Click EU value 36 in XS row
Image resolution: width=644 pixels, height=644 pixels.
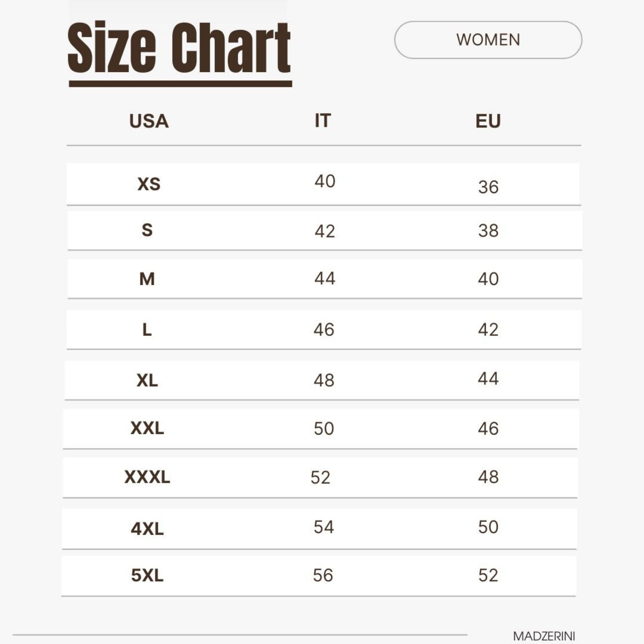click(488, 187)
